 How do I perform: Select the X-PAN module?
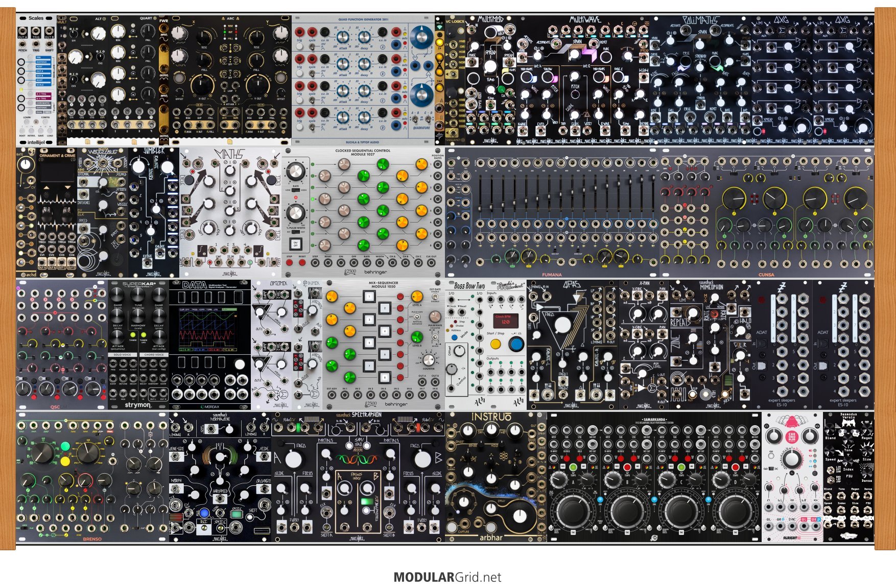point(644,345)
